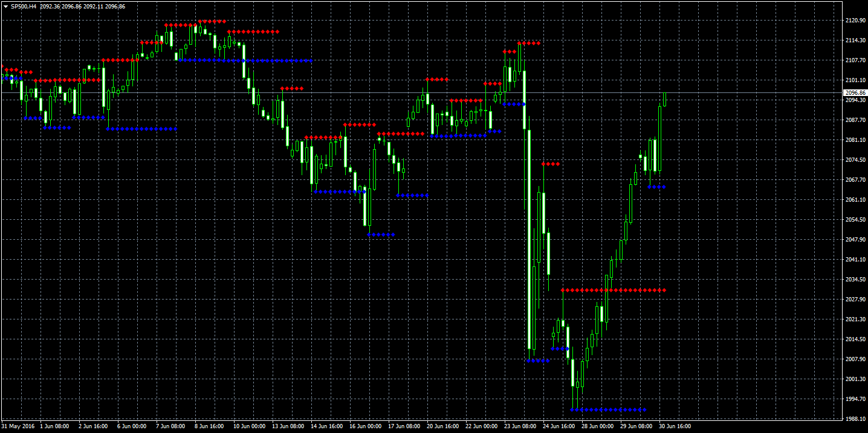The height and width of the screenshot is (433, 868).
Task: Click the 2007.90 price axis label
Action: click(856, 359)
